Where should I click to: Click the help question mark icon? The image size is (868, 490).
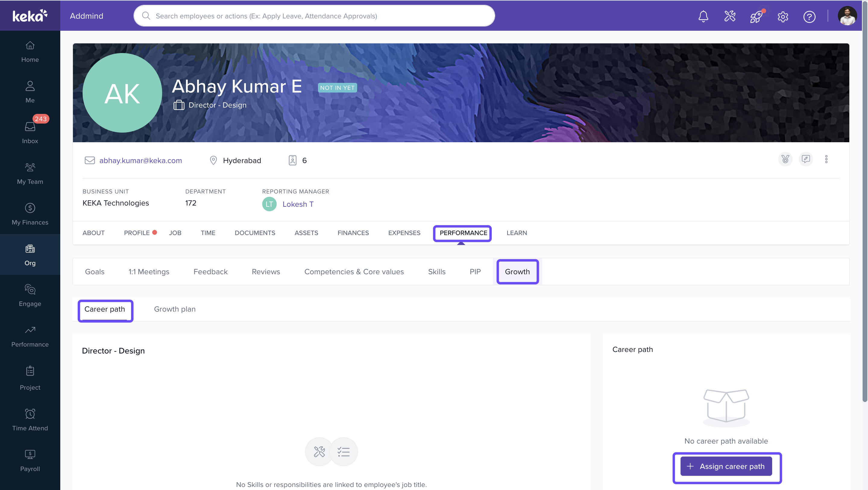pos(809,17)
